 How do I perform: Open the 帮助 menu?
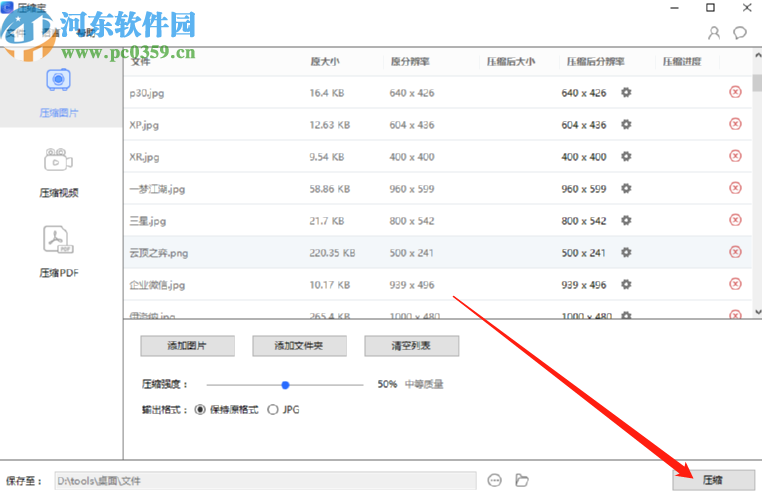pos(86,33)
